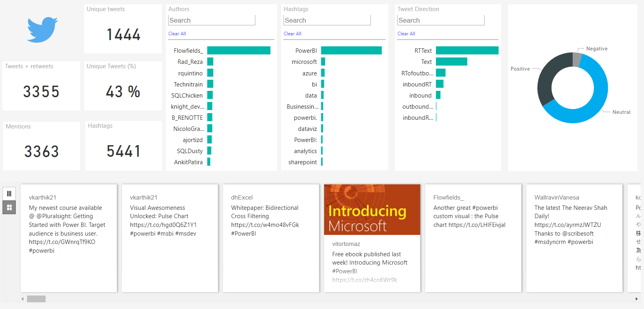Filter by author SQLDusty
Screen dimensions: 644x309
point(190,151)
